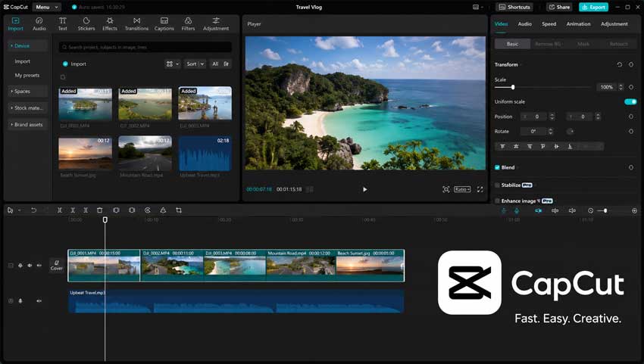Select the Mountain Road.mp4 clip on timeline
The image size is (644, 364).
(x=301, y=266)
